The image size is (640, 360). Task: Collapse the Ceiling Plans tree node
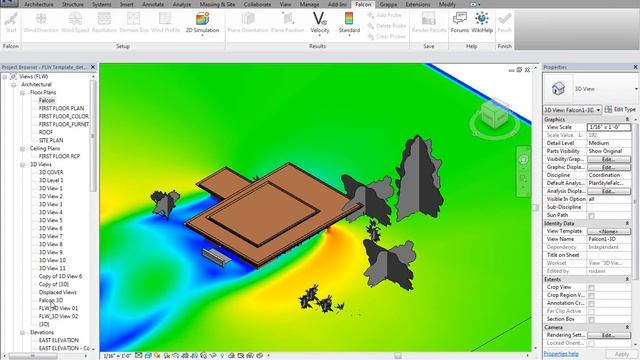pyautogui.click(x=22, y=149)
